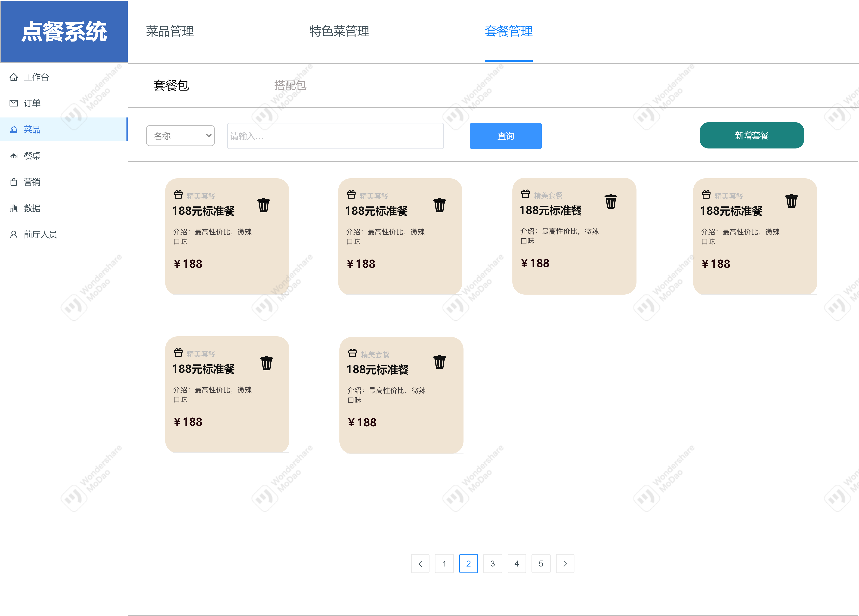Click gift box icon on third top-row card

(x=525, y=194)
